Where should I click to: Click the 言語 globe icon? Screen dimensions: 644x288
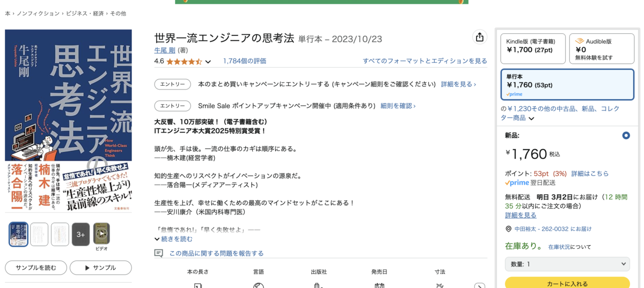[x=258, y=285]
